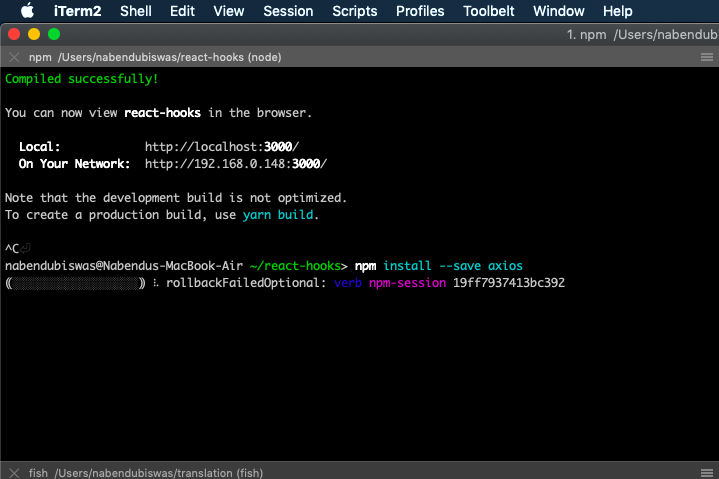719x479 pixels.
Task: Click the 'install' argument in command
Action: 407,266
